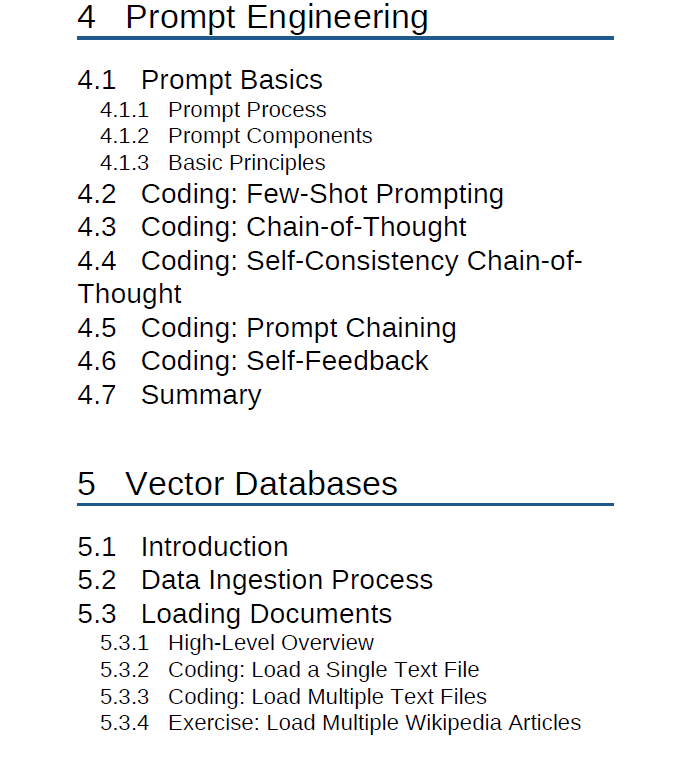This screenshot has width=691, height=760.
Task: Open 5.3.1 High-Level Overview
Action: pyautogui.click(x=237, y=643)
